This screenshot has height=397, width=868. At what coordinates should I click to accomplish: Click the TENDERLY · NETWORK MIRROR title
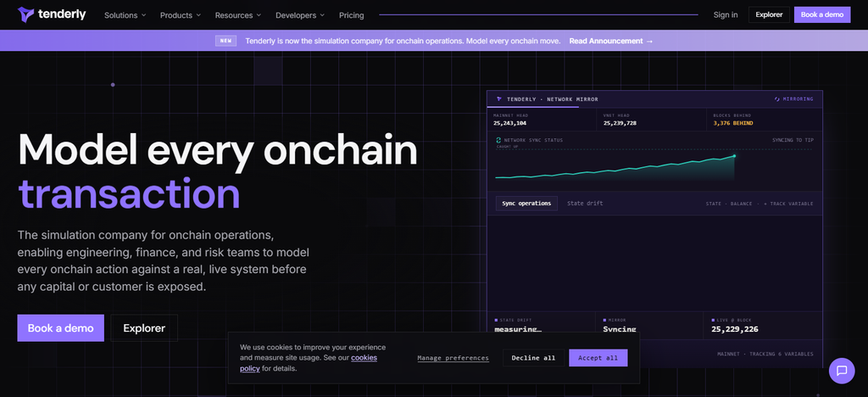553,99
